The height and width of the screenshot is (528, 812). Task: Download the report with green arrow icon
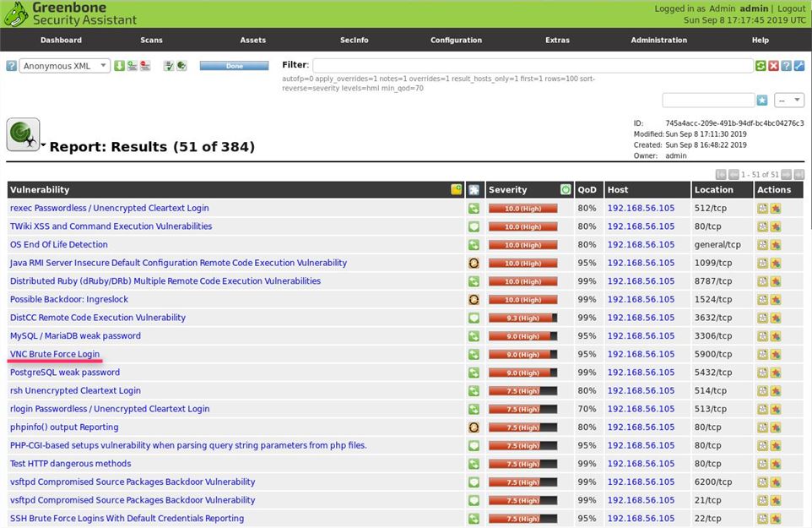coord(120,66)
